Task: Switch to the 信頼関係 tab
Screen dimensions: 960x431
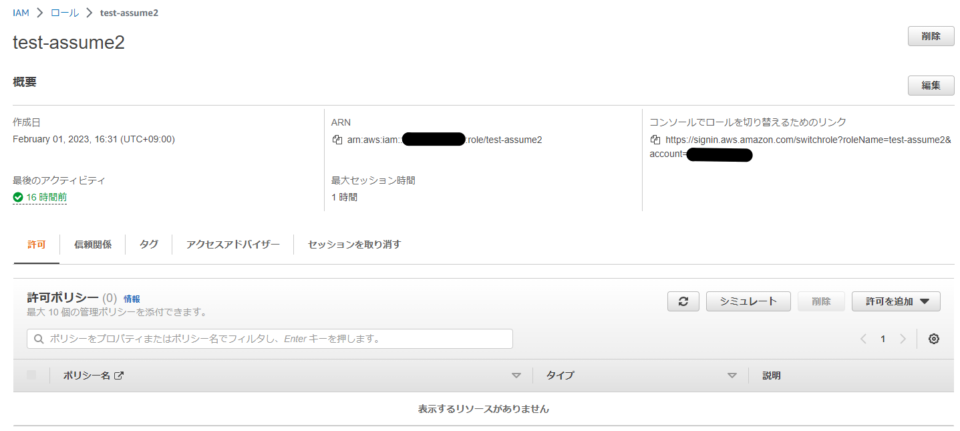Action: 93,245
